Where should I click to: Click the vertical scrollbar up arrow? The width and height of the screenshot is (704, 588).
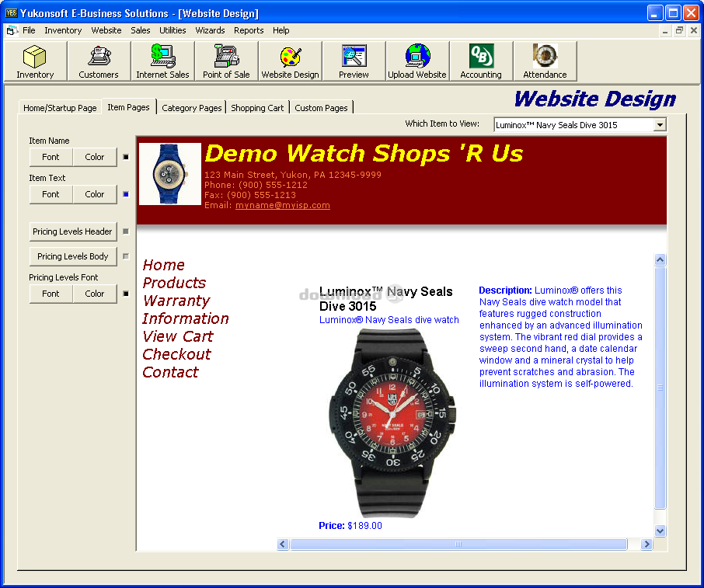tap(660, 260)
